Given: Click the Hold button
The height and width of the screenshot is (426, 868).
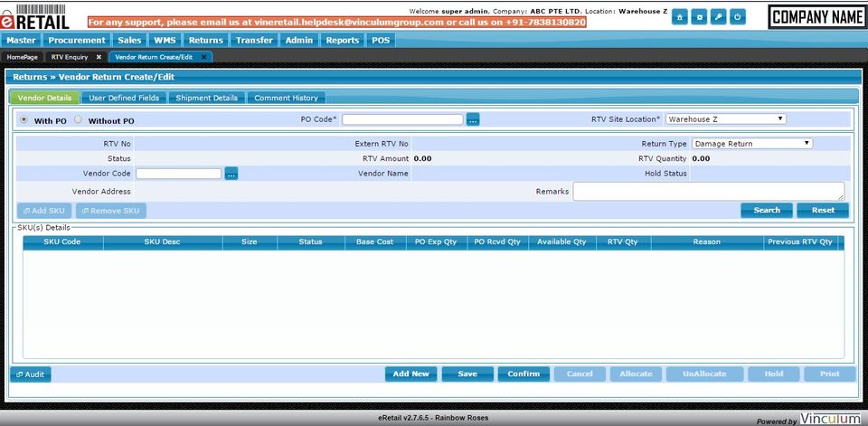Looking at the screenshot, I should (774, 374).
